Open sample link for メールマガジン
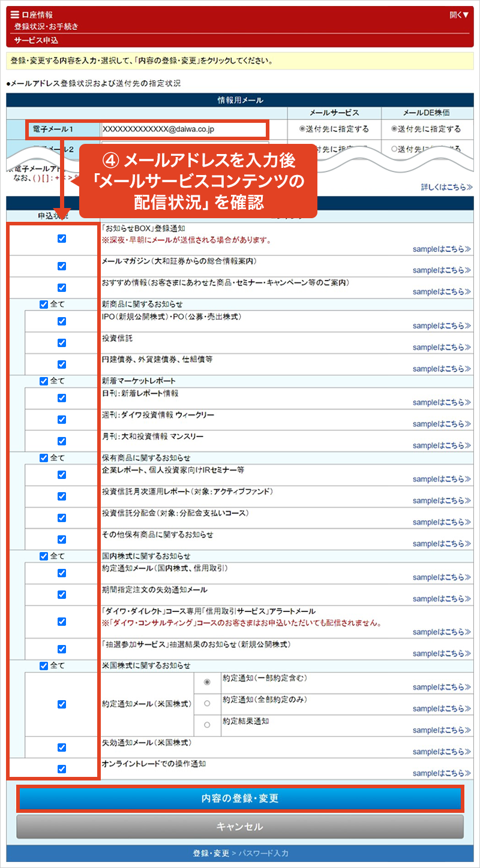Viewport: 480px width, 868px height. (442, 270)
